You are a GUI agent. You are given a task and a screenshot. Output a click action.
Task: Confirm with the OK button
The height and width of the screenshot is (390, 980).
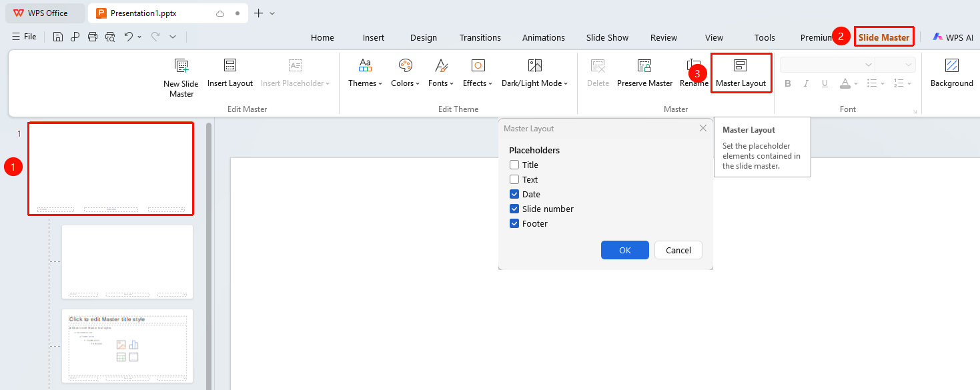pos(624,250)
